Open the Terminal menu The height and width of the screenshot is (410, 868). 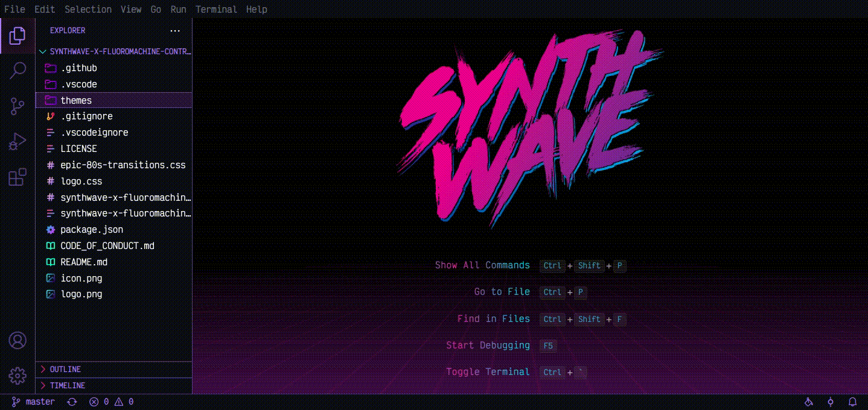217,9
